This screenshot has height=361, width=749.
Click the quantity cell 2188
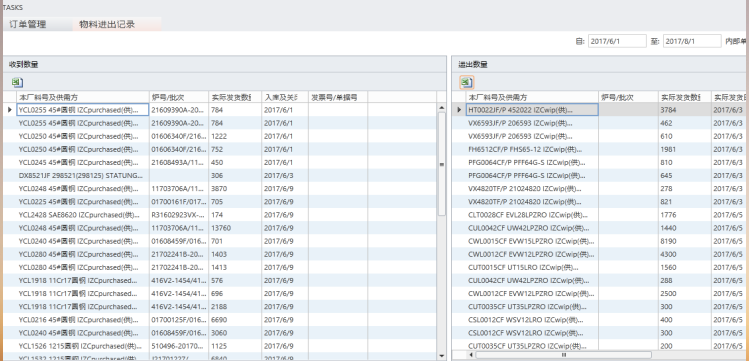(x=235, y=307)
